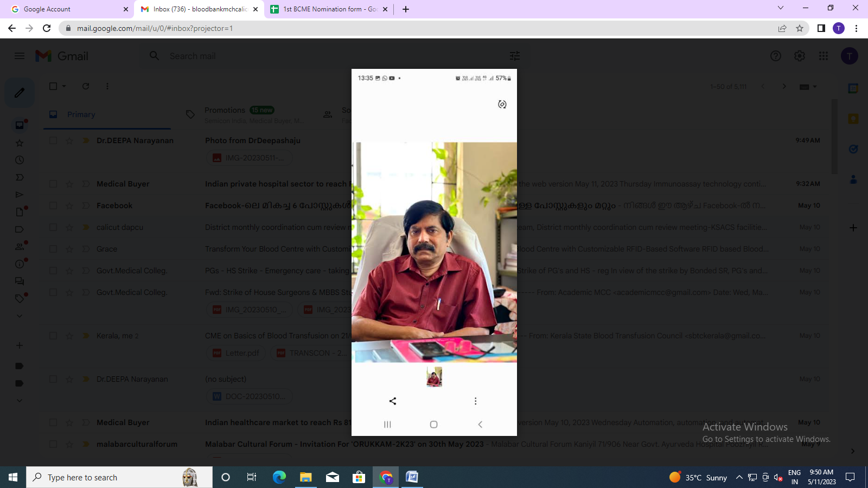Star the Kerala, me email
Screen dimensions: 868x488
pyautogui.click(x=69, y=336)
